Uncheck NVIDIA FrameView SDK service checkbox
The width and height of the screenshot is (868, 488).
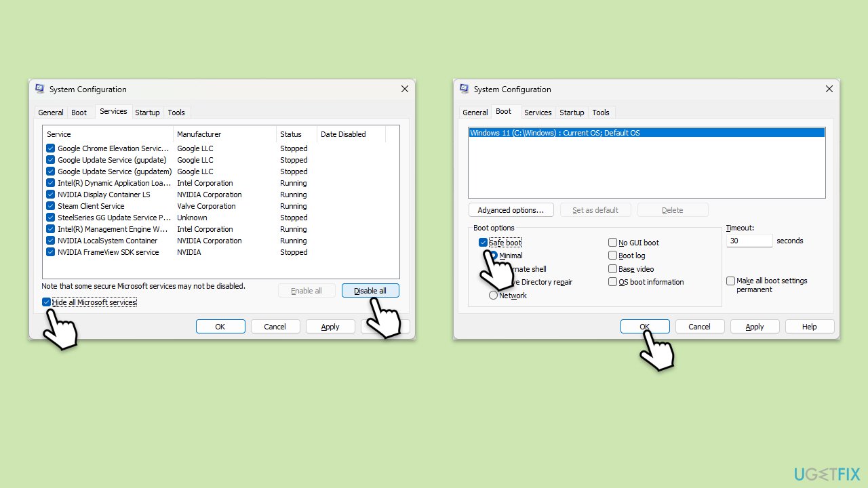51,252
